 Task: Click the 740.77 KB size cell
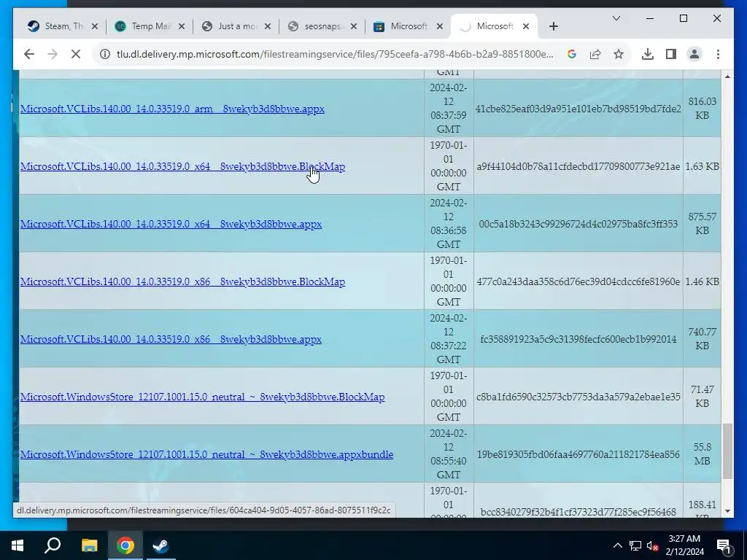[x=703, y=339]
